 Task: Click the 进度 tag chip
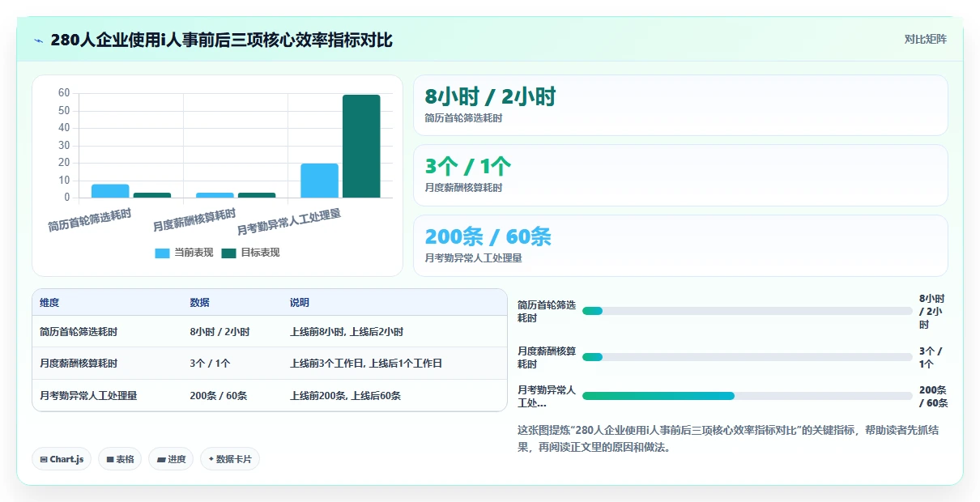coord(171,459)
